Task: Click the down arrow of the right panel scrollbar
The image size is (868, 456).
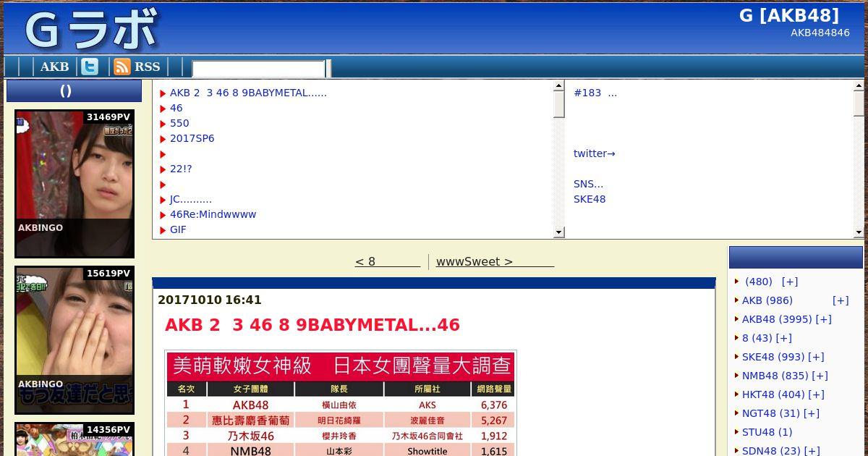Action: 859,232
